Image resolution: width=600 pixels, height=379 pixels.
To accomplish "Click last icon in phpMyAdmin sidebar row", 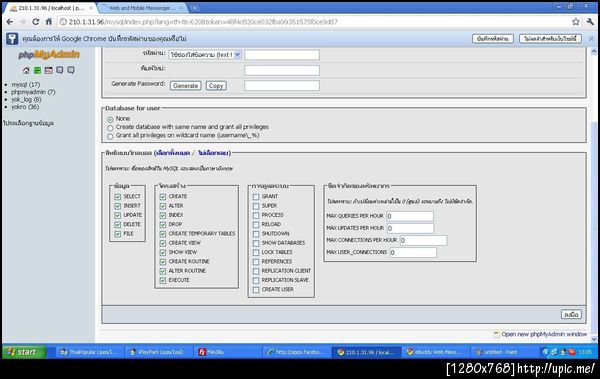I will (x=71, y=70).
